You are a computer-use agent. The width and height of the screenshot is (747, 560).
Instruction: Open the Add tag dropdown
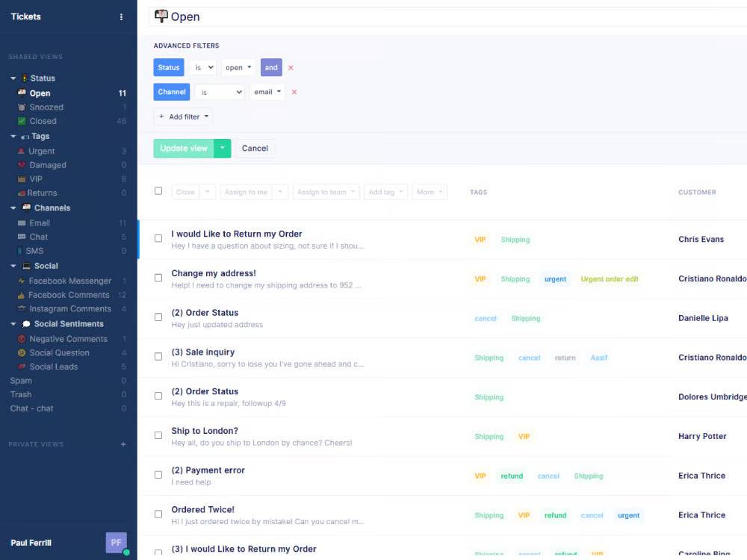click(385, 192)
